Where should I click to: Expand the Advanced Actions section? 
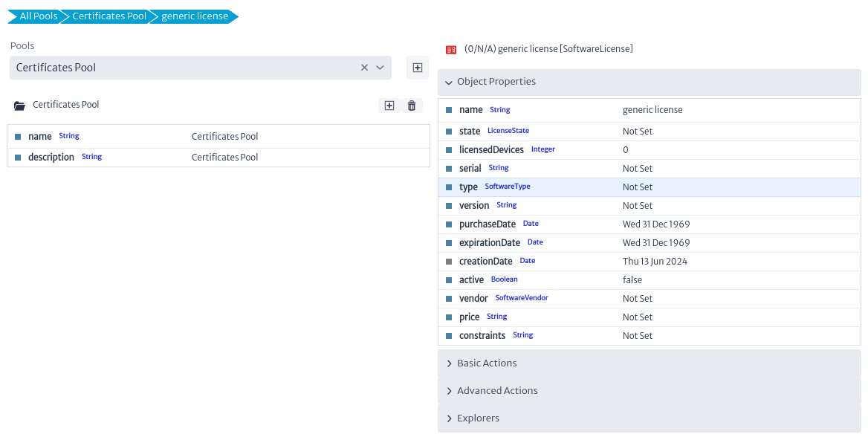650,391
